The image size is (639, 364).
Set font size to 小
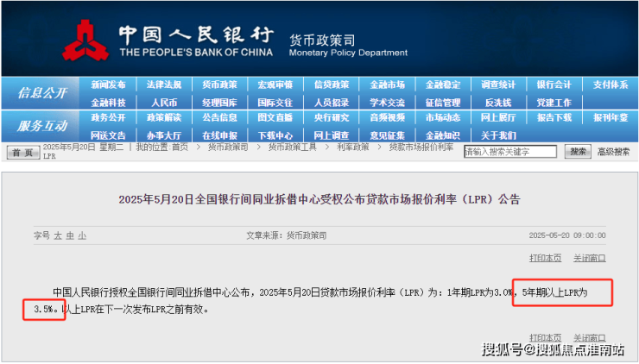[82, 235]
